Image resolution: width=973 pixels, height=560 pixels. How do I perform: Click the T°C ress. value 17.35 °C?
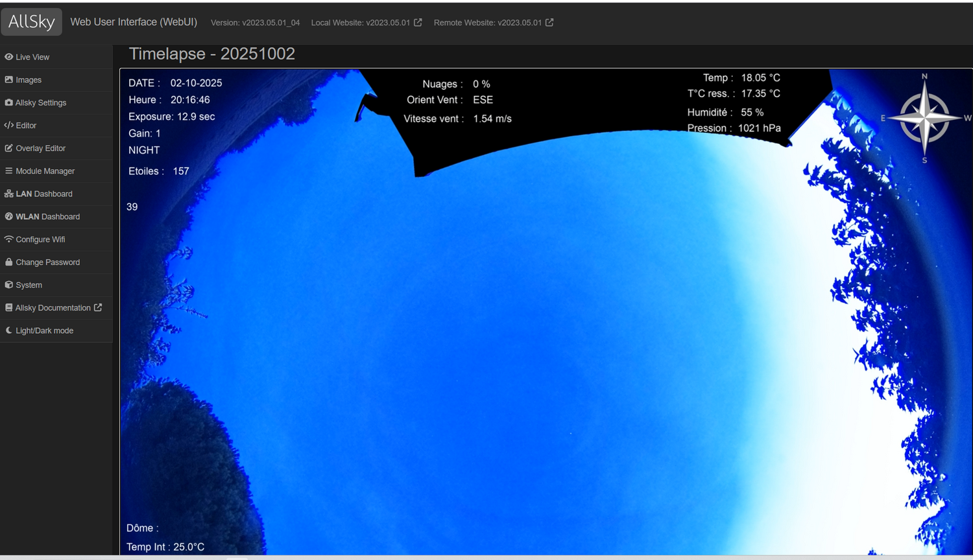tap(761, 94)
